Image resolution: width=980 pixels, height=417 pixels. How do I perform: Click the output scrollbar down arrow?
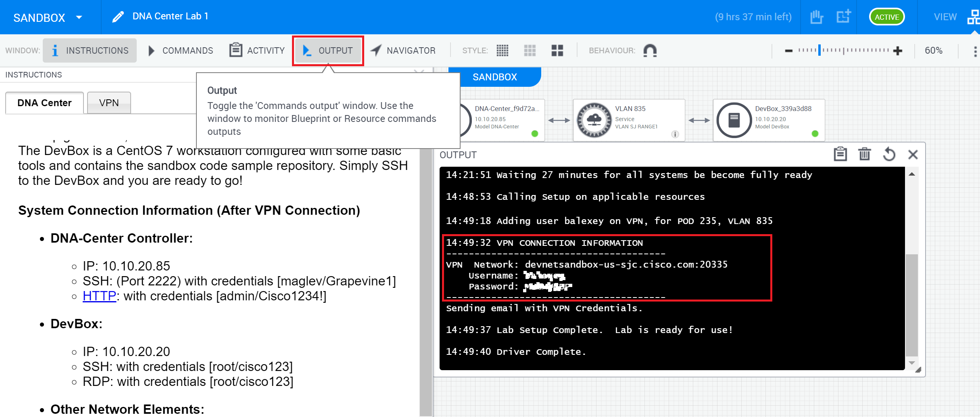coord(911,363)
